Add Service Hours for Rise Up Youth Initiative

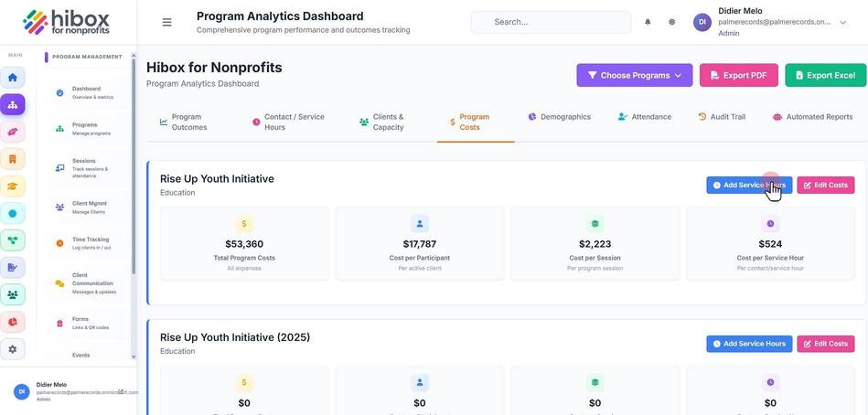click(x=749, y=186)
